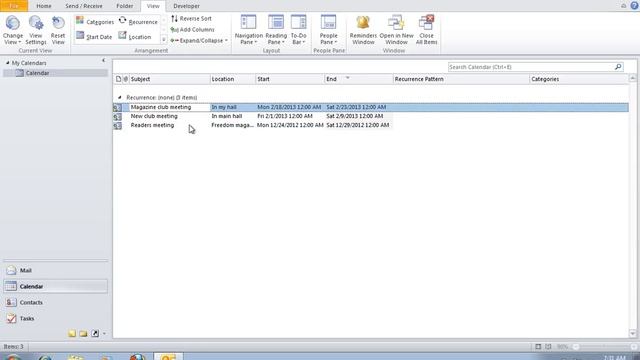640x360 pixels.
Task: Switch to the Developer tab
Action: [x=187, y=6]
